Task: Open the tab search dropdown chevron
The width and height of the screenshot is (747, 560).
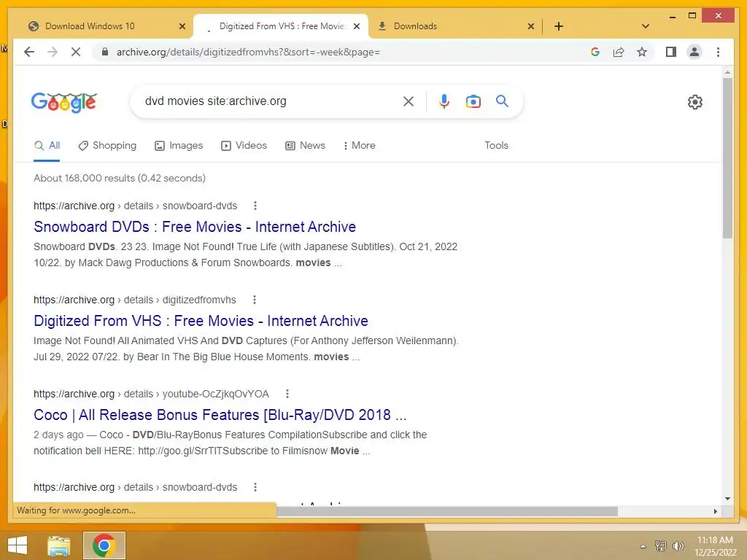Action: coord(646,26)
